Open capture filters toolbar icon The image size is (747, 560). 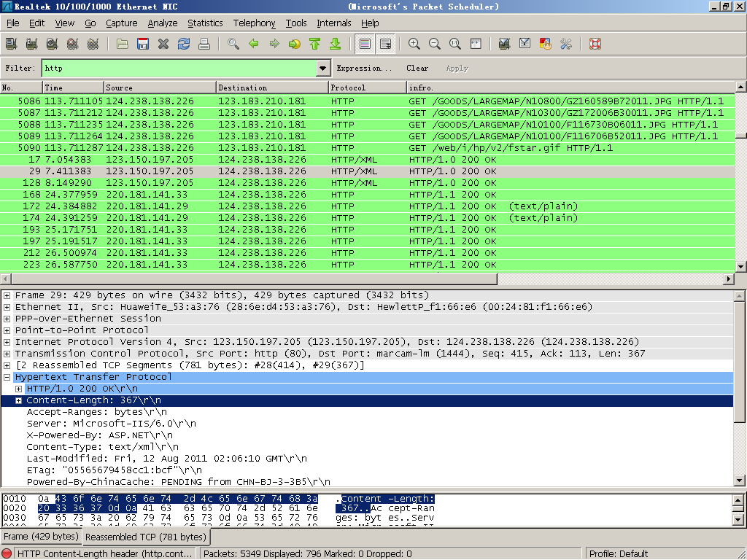click(x=505, y=44)
